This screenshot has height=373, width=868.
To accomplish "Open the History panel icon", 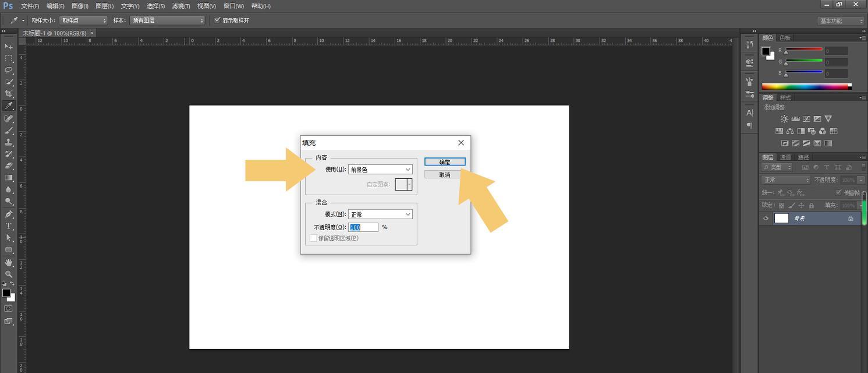I will [x=749, y=44].
